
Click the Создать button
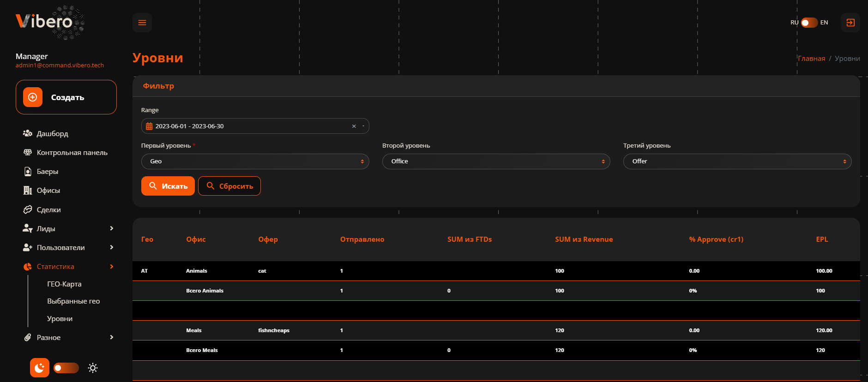[66, 97]
